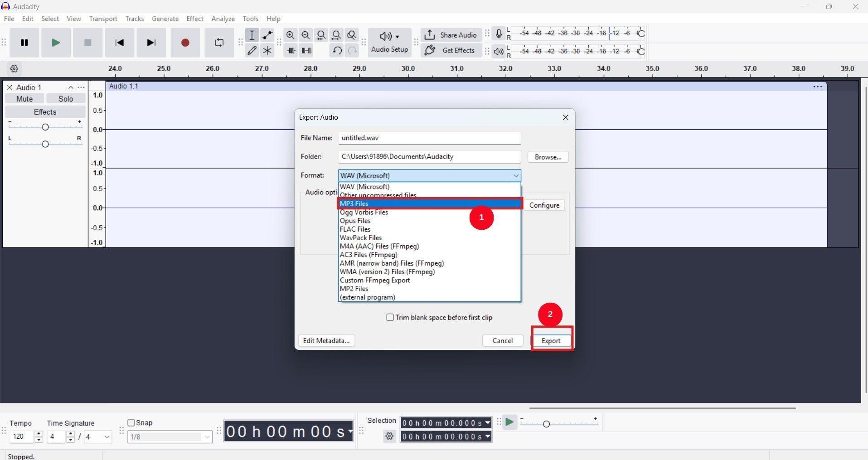Image resolution: width=868 pixels, height=460 pixels.
Task: Click the Silence Audio Selection icon
Action: [x=306, y=50]
